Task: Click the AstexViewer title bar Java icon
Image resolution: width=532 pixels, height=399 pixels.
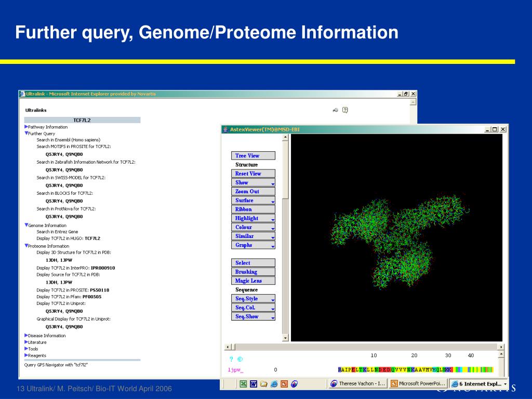Action: coord(225,129)
